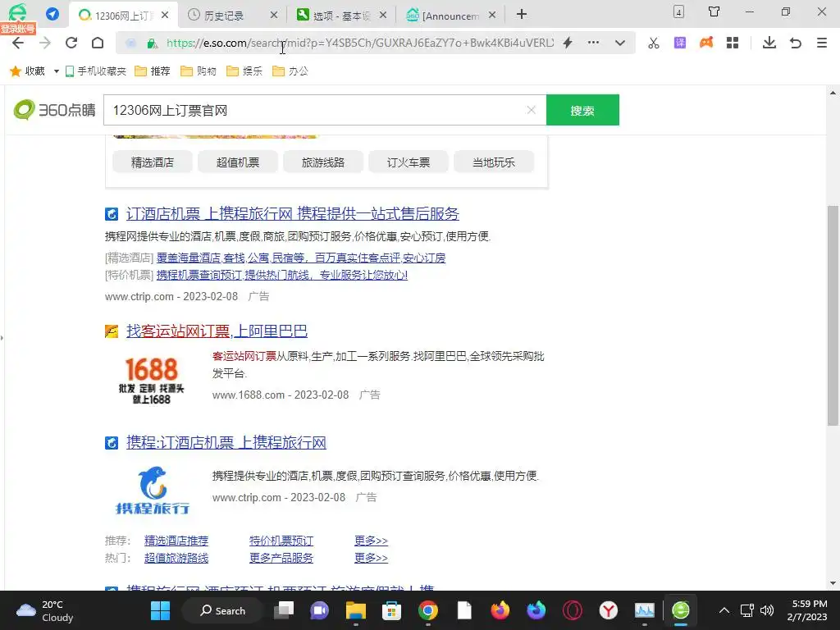Click the 1688 logo thumbnail
This screenshot has width=840, height=630.
pos(152,381)
